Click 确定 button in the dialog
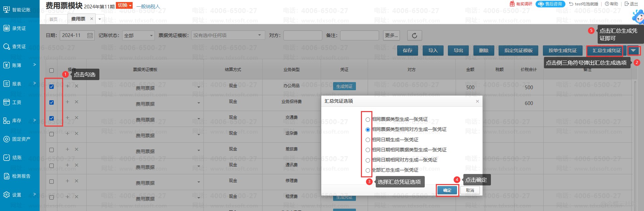Screen dimensions: 644x211 (447, 190)
